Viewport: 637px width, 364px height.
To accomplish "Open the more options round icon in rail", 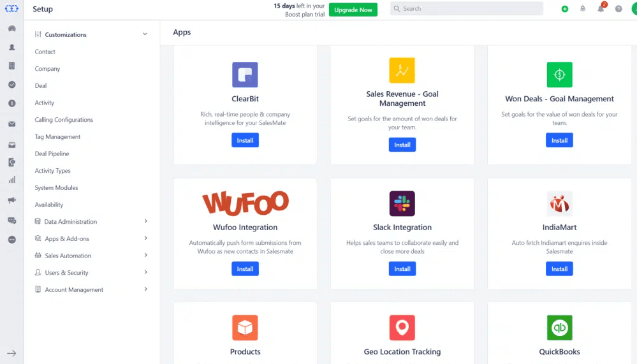I will [11, 240].
